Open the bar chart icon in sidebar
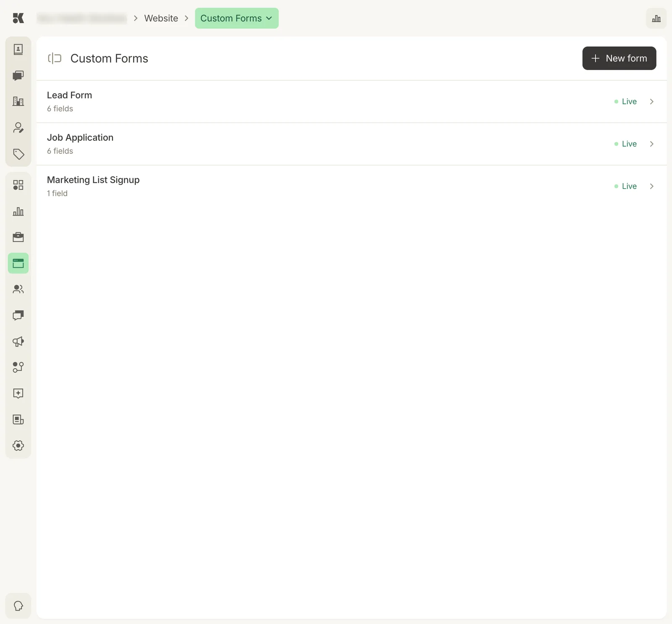 (18, 211)
